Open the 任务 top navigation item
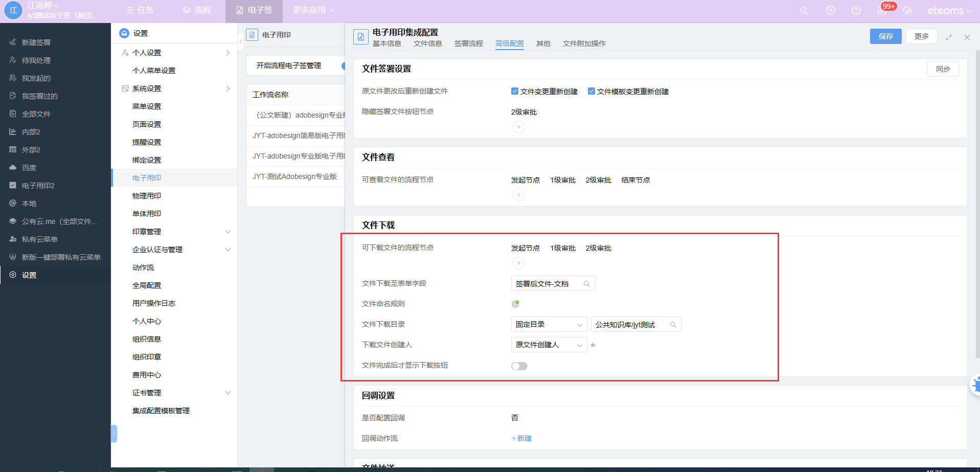The width and height of the screenshot is (980, 472). 140,10
